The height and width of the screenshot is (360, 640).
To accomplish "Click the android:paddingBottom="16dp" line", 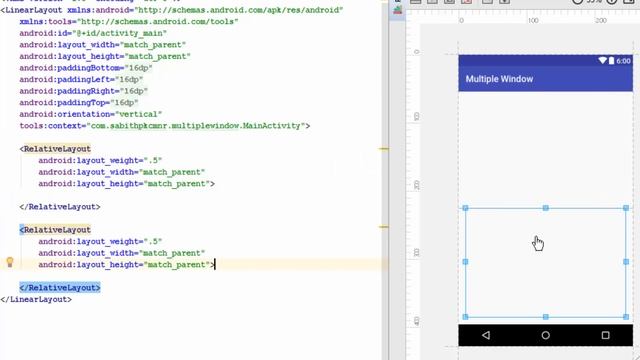I will click(86, 68).
